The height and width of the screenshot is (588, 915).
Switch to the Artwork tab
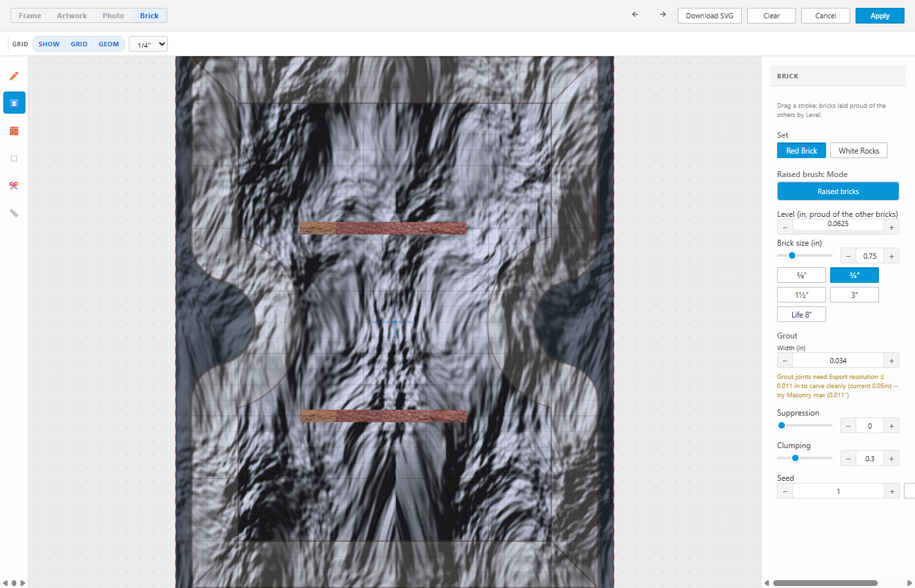coord(72,16)
